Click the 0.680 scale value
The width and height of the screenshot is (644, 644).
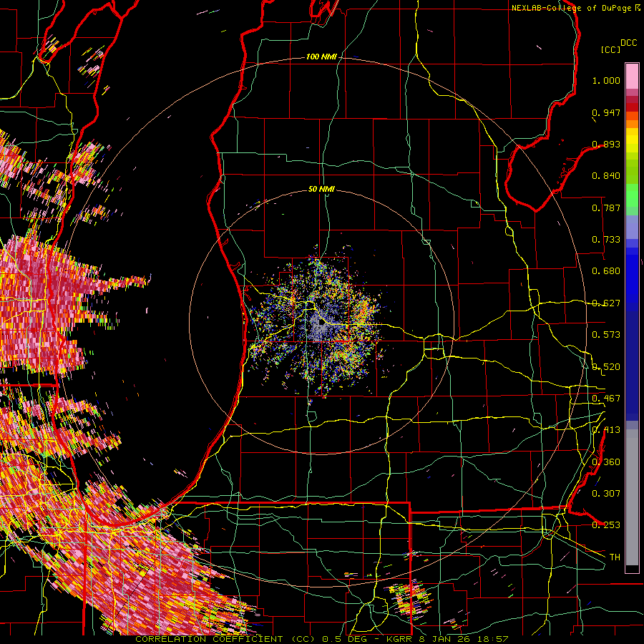(x=606, y=271)
